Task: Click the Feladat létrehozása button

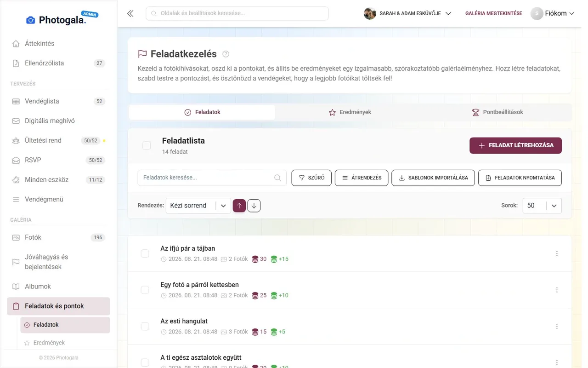Action: point(515,145)
